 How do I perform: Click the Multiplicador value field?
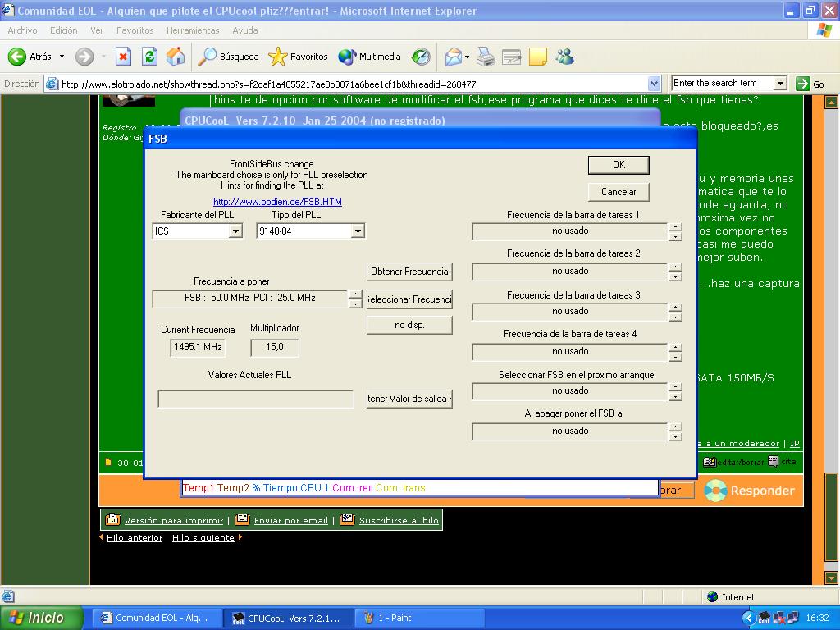pos(275,347)
